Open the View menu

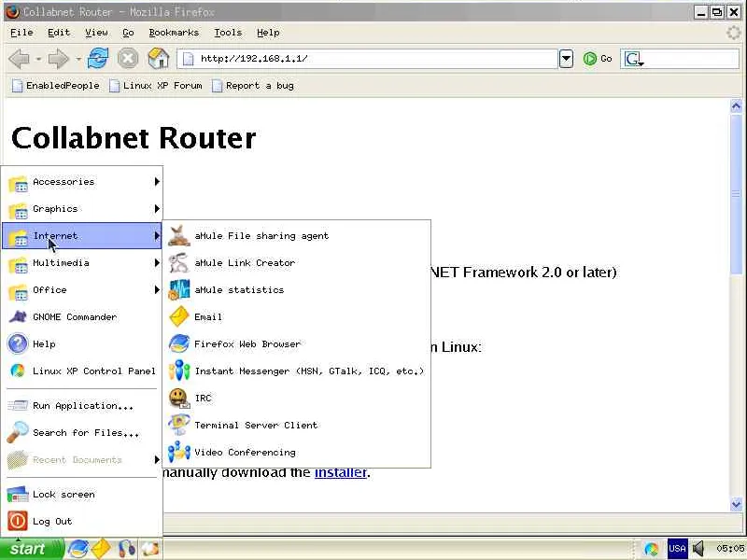pyautogui.click(x=96, y=33)
